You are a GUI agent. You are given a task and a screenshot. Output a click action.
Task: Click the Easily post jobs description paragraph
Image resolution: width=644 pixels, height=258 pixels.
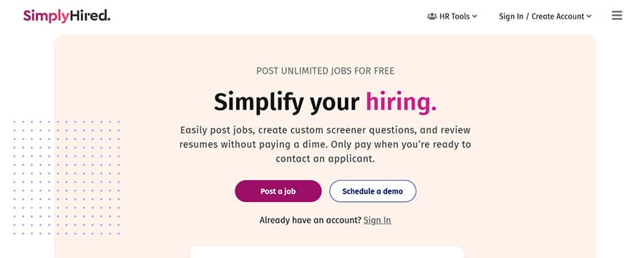point(326,144)
